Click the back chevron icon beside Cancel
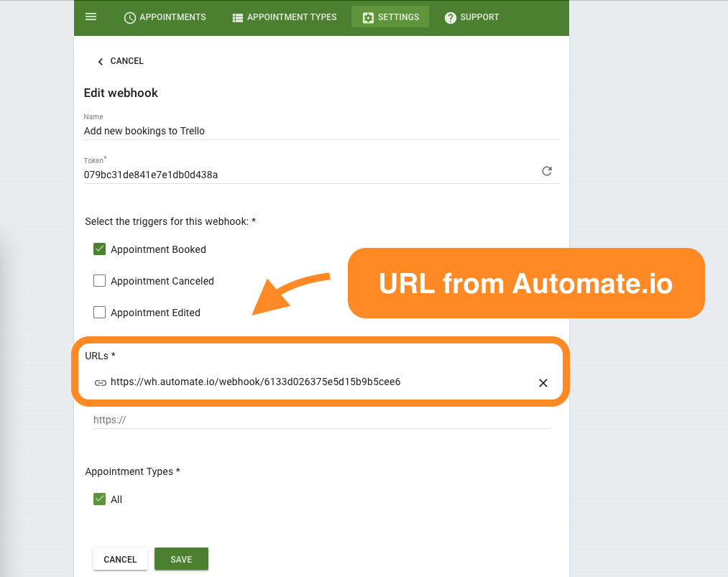 tap(101, 62)
